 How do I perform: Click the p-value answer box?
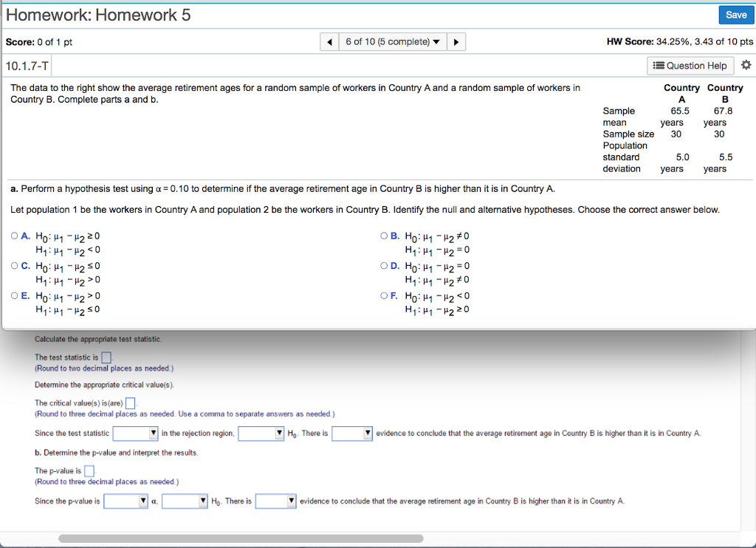[89, 470]
